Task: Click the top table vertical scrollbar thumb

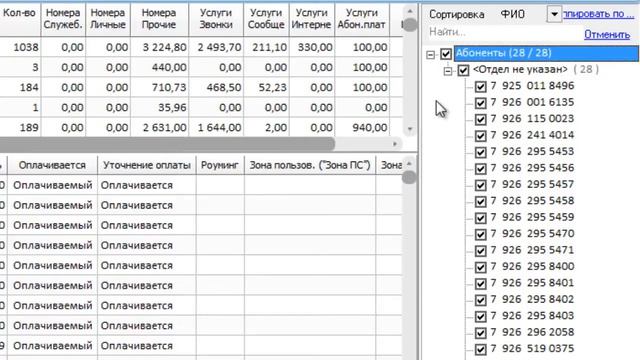Action: 410,24
